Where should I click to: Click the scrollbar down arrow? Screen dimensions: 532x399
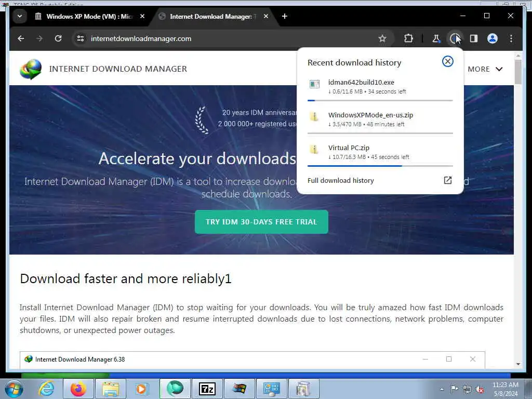[518, 364]
